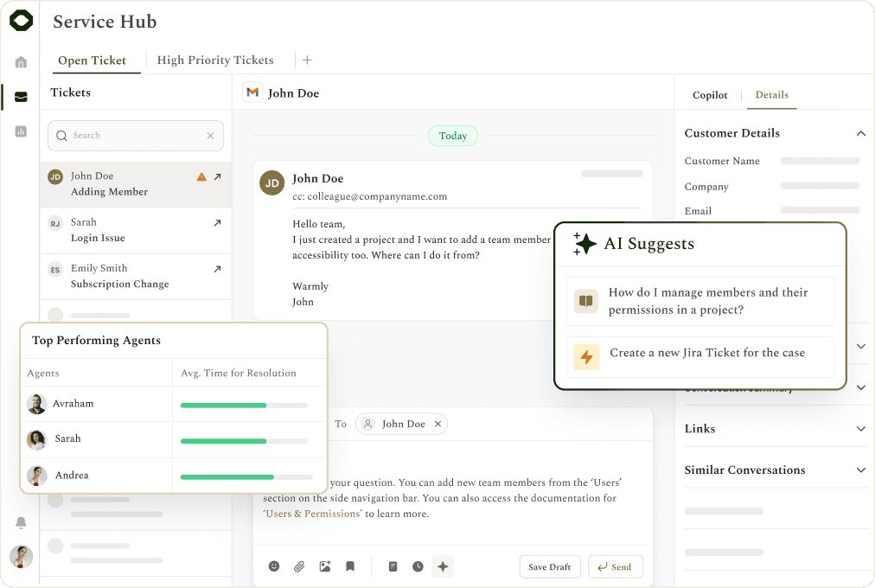875x588 pixels.
Task: Click the JD avatar in the message
Action: click(x=271, y=183)
